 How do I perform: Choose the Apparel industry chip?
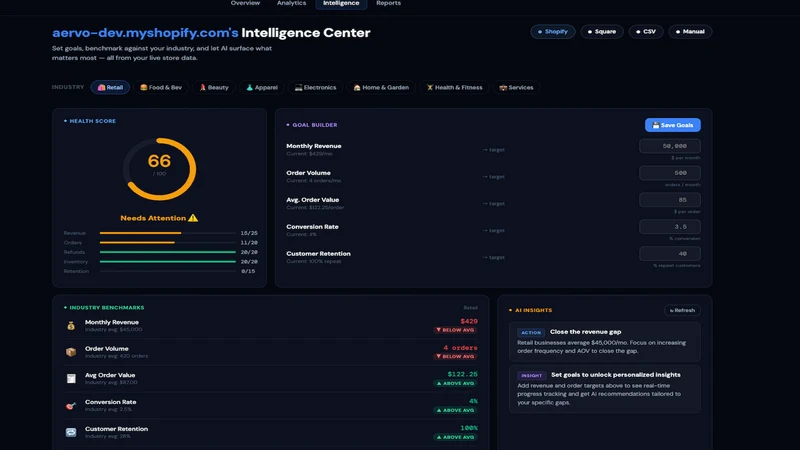click(262, 87)
